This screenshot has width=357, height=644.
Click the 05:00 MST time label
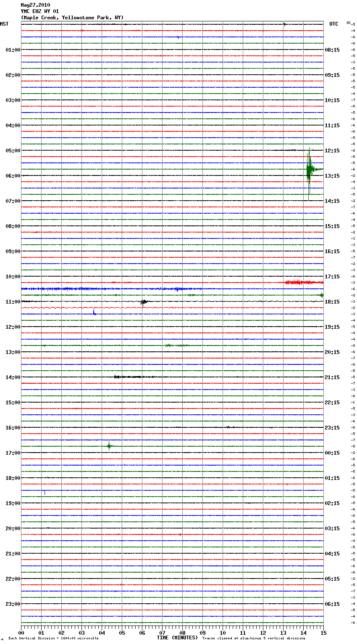13,151
